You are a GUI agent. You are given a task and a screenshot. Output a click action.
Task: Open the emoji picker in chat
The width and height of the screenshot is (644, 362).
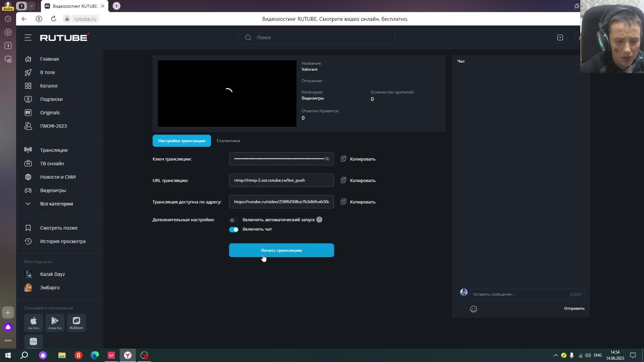pyautogui.click(x=473, y=309)
